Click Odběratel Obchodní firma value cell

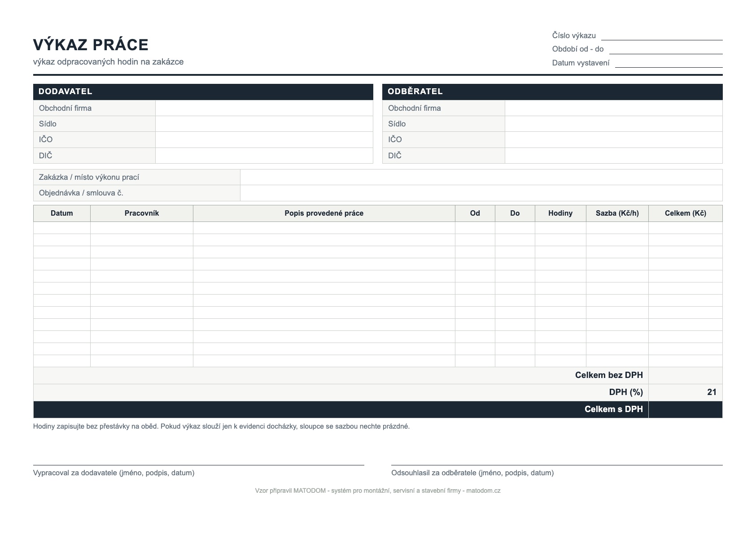pos(614,108)
